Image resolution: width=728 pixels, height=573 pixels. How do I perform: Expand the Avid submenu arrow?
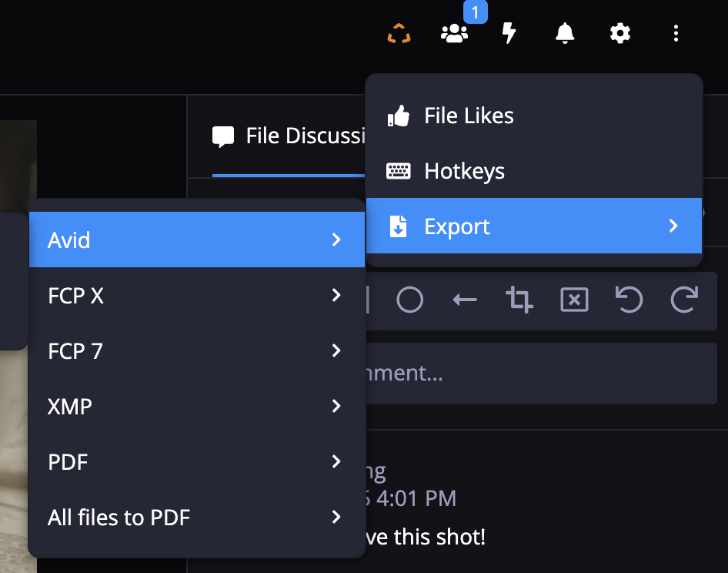336,240
